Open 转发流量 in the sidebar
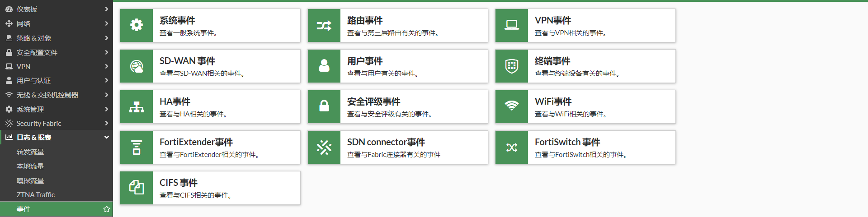Image resolution: width=868 pixels, height=217 pixels. pos(30,152)
